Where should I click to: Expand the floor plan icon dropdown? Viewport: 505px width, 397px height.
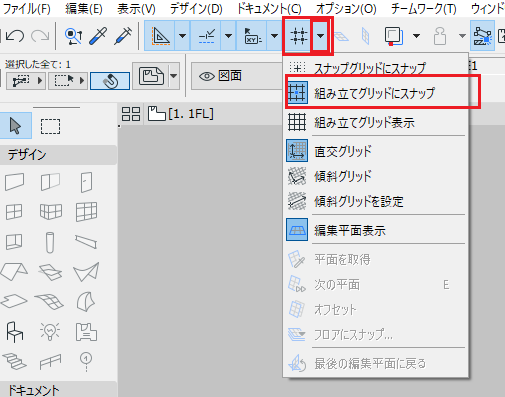[x=174, y=76]
